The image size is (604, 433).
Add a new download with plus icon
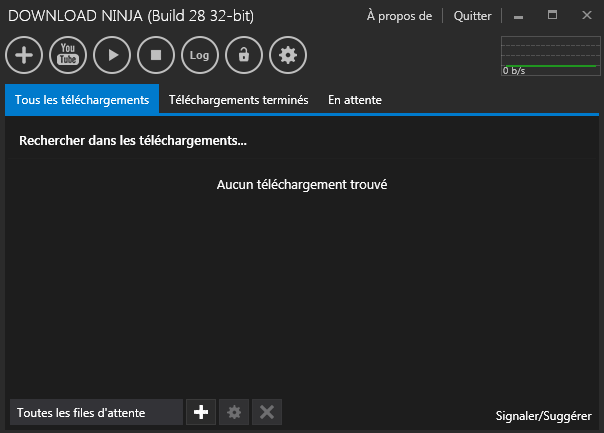pyautogui.click(x=24, y=55)
